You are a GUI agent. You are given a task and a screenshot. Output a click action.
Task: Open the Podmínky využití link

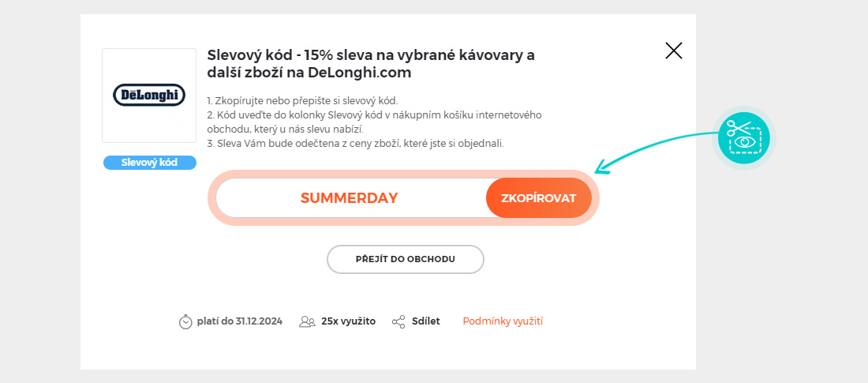point(503,321)
